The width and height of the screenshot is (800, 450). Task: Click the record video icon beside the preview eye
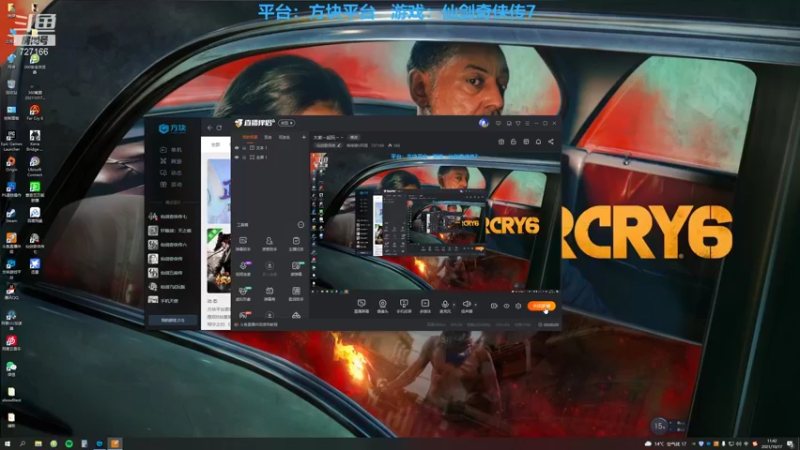[x=494, y=306]
